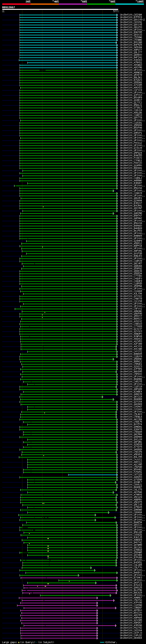The width and height of the screenshot is (146, 644).
Task: Click the orange ~40% identity legend bar
Action: click(x=45, y=4)
